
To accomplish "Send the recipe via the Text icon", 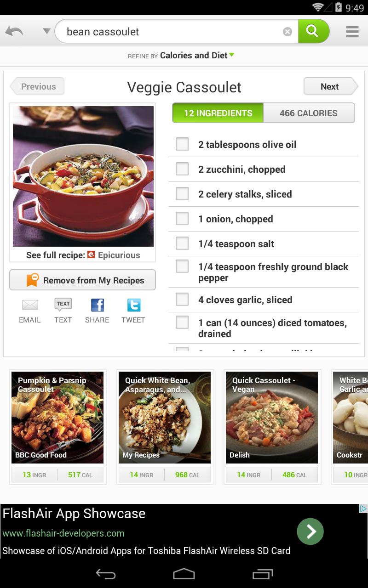I will coord(63,311).
